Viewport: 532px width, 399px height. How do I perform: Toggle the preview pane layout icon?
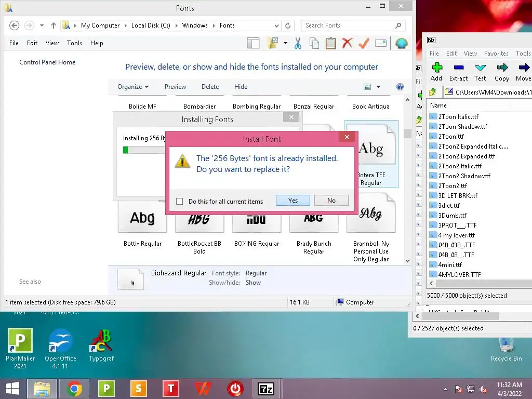(x=253, y=43)
